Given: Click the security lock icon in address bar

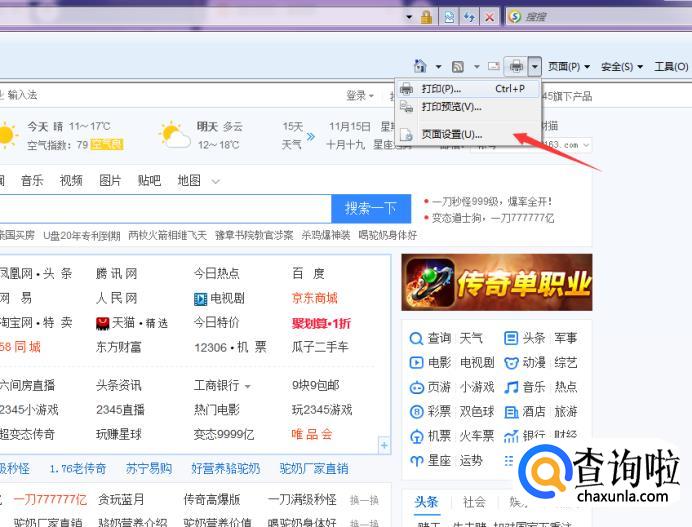Looking at the screenshot, I should point(426,17).
